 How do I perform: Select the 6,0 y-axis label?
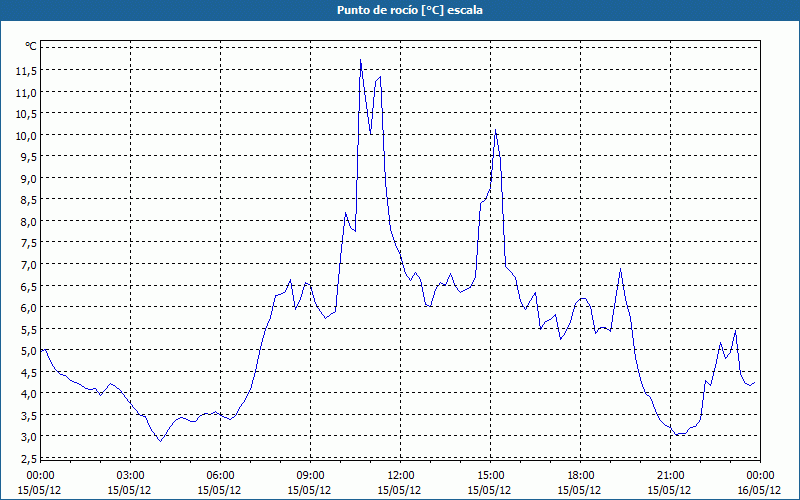29,308
